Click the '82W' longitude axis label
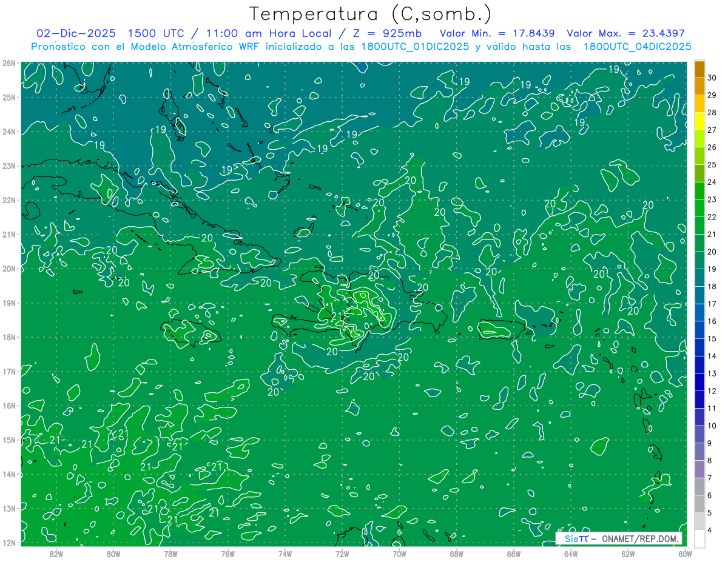 pos(56,554)
